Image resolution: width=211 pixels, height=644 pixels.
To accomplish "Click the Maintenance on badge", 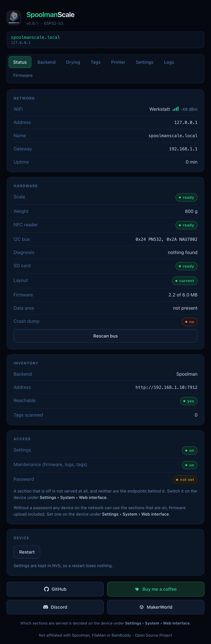I will 190,465.
